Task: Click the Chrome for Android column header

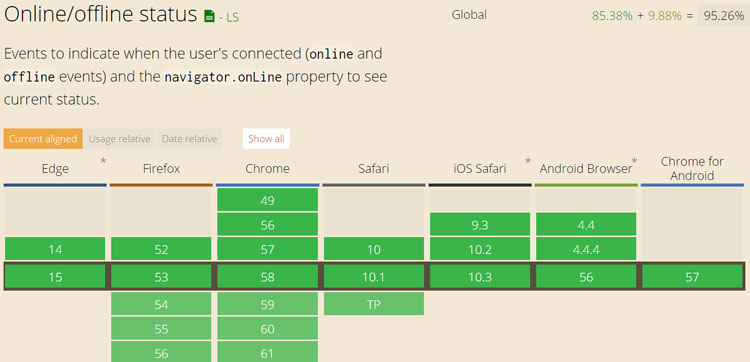Action: (x=692, y=169)
